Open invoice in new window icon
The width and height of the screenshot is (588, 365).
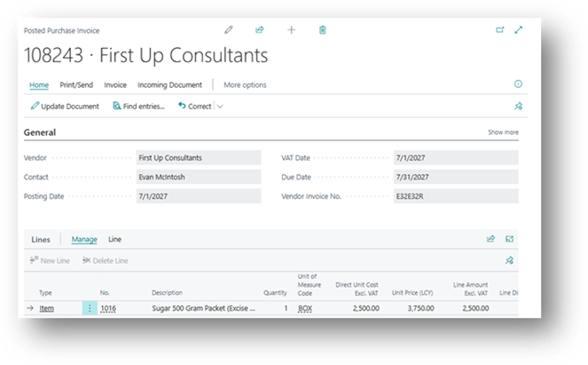[x=500, y=29]
